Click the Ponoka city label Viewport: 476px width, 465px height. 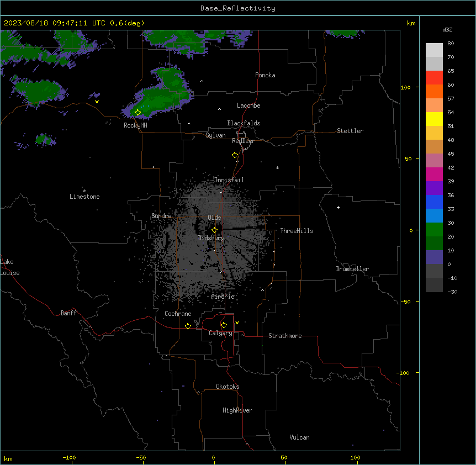[265, 75]
